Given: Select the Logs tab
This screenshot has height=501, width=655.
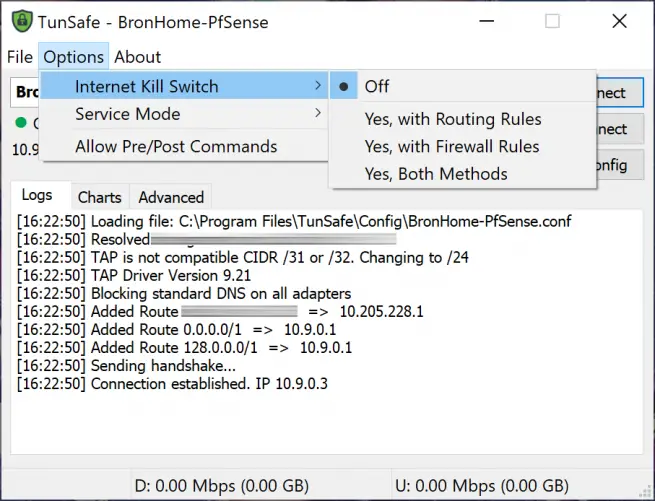Looking at the screenshot, I should pyautogui.click(x=37, y=196).
